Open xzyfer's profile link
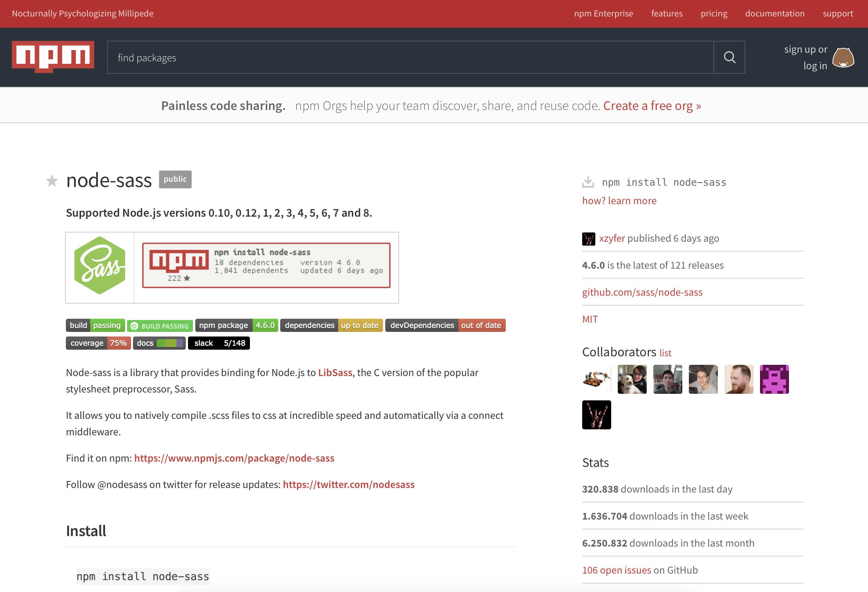This screenshot has width=868, height=592. point(612,238)
